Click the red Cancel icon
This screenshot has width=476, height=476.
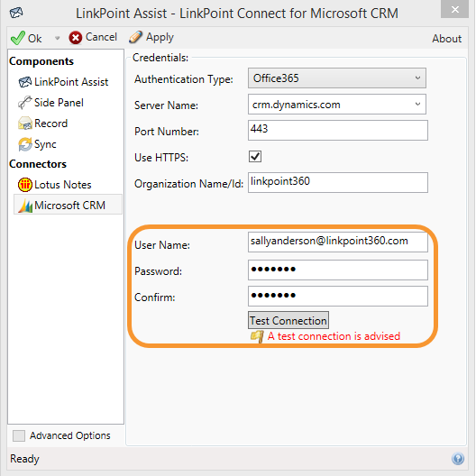point(76,38)
